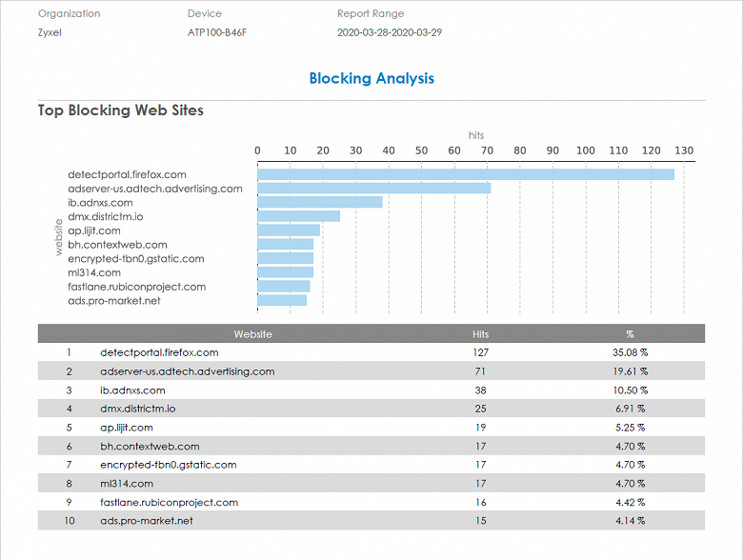Screen dimensions: 743x560
Task: Click the dmx.districtm.io chart bar
Action: point(298,216)
